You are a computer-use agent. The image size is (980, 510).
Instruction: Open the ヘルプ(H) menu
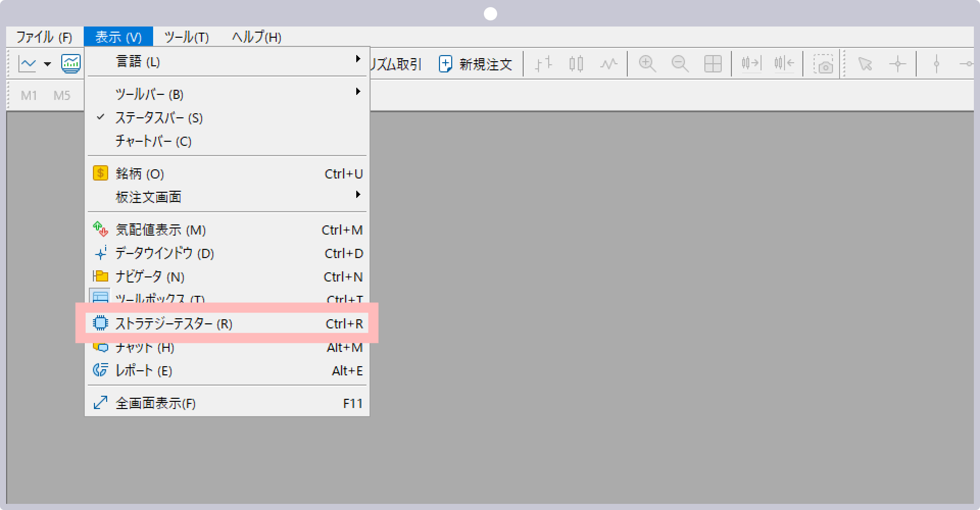(x=257, y=37)
